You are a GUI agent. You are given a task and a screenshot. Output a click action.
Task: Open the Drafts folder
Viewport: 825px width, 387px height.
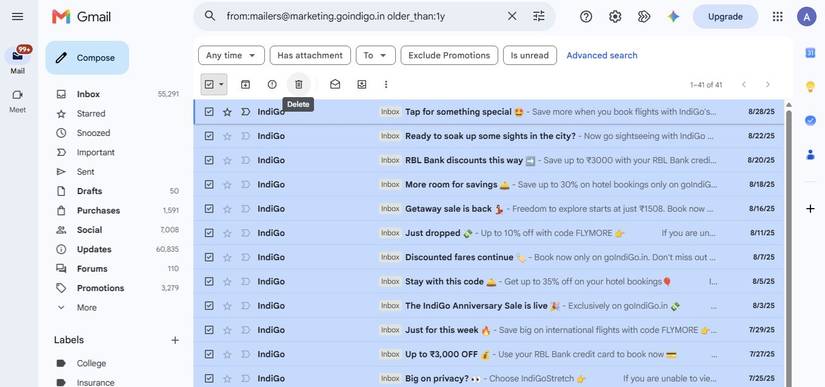89,191
